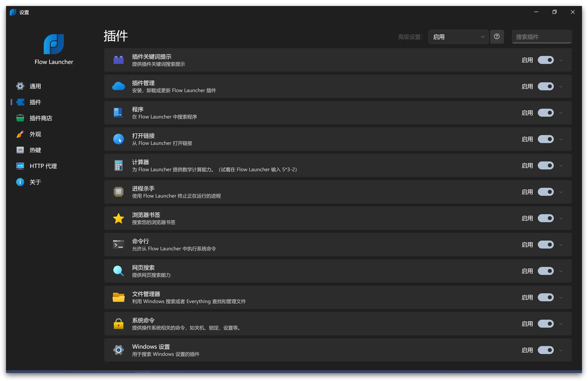Open the 高级设置 dropdown showing 启用
The height and width of the screenshot is (381, 588).
pos(458,37)
